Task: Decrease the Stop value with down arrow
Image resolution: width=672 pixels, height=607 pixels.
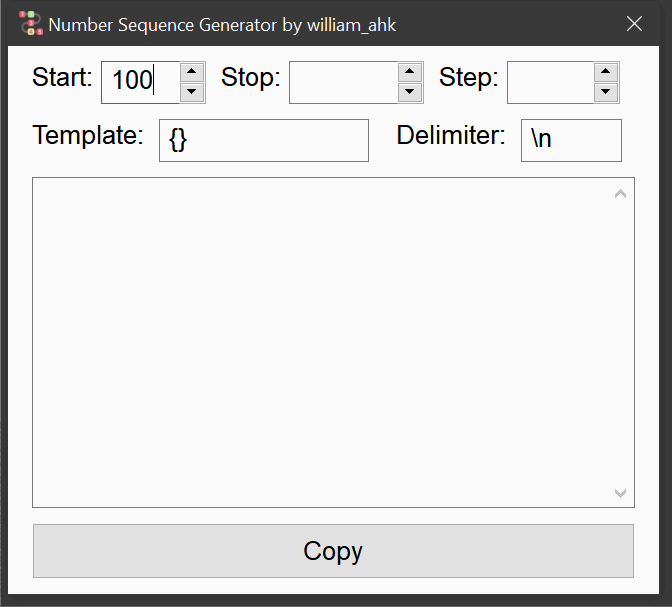Action: click(x=410, y=92)
